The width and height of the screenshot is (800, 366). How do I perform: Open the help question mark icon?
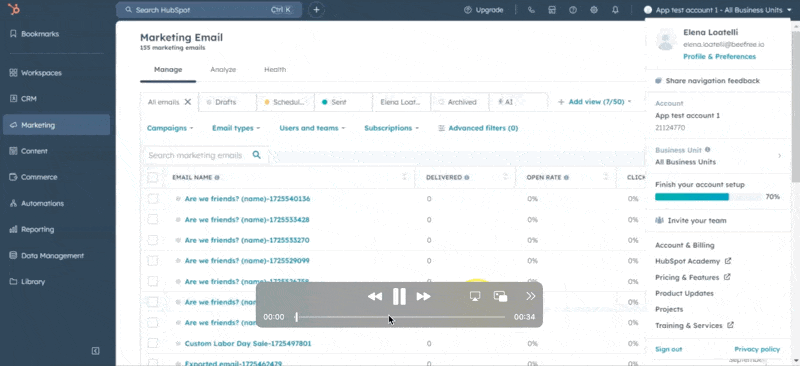(x=573, y=10)
